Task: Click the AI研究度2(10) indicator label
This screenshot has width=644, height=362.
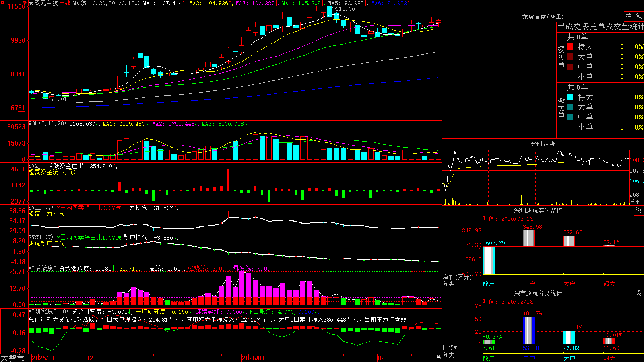Action: point(49,312)
